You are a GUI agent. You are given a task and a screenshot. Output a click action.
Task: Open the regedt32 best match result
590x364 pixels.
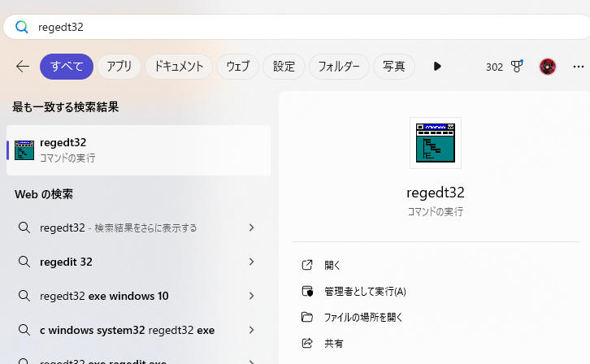(x=138, y=150)
